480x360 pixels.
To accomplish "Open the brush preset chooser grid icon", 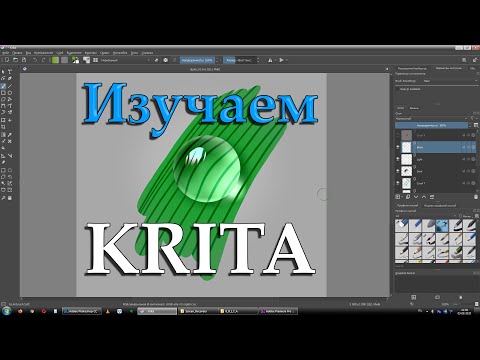I will point(95,60).
